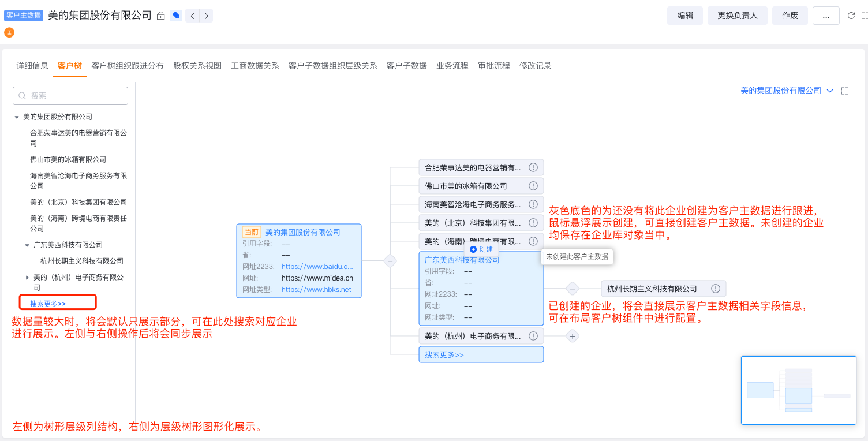Viewport: 868px width, 441px height.
Task: Collapse 美的集团股份有限公司 in left tree
Action: click(x=17, y=117)
